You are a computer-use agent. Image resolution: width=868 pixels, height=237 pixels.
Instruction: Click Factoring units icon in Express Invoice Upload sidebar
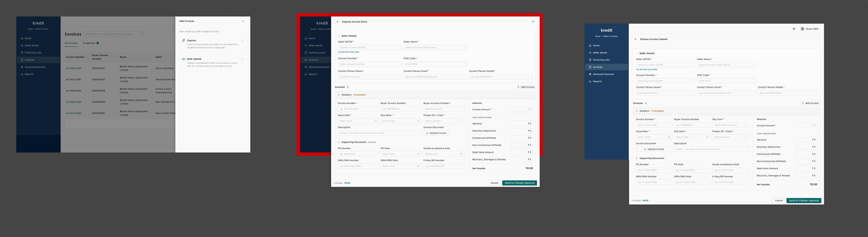point(590,60)
